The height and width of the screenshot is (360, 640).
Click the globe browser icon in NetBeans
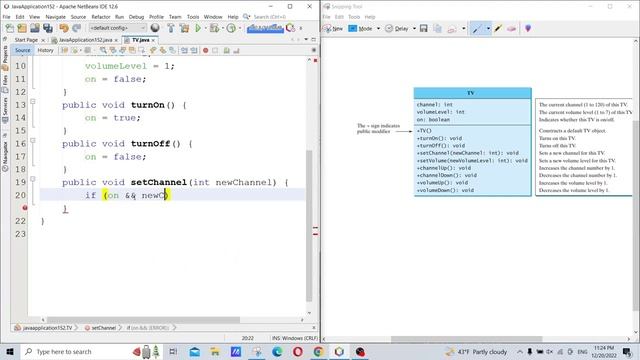(x=155, y=28)
